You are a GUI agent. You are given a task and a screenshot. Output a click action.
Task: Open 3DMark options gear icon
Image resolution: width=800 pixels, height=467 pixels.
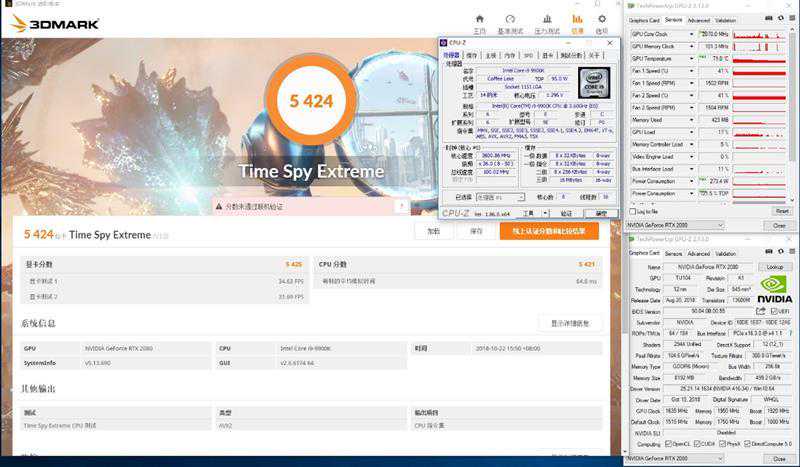602,22
